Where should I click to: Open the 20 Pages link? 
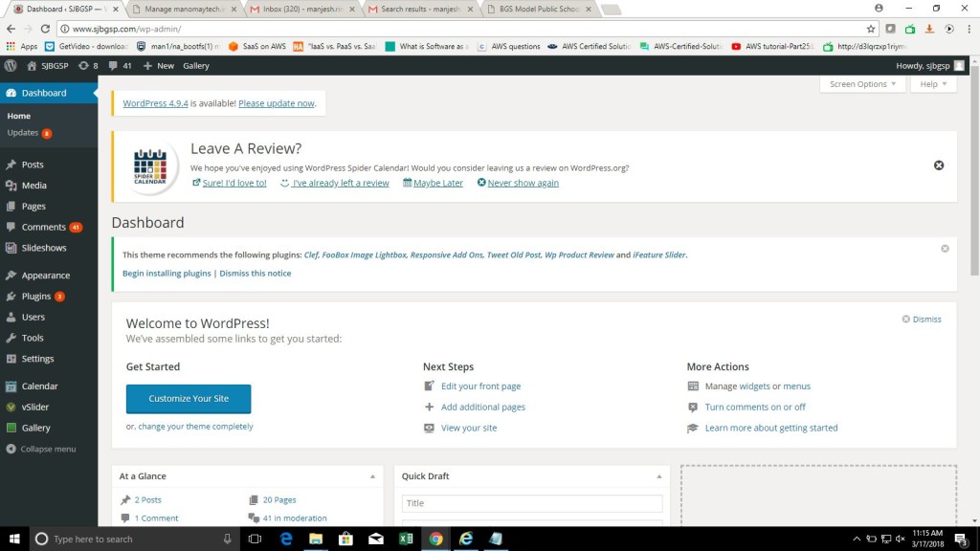(279, 500)
